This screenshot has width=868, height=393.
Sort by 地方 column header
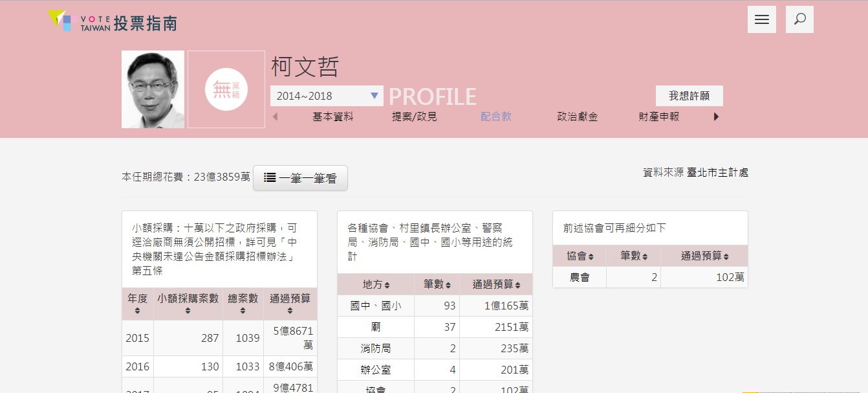coord(376,284)
